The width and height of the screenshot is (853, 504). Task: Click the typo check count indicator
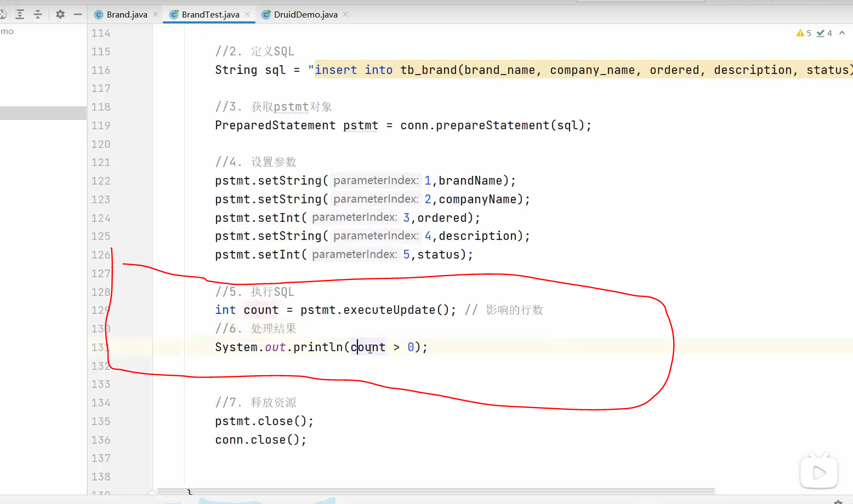point(824,33)
